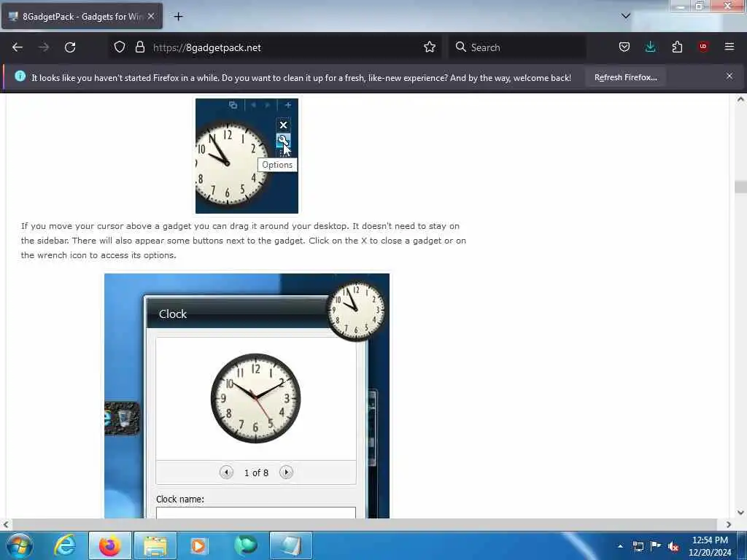Click the 8gadgetpack.net address bar
This screenshot has width=747, height=560.
(x=276, y=47)
